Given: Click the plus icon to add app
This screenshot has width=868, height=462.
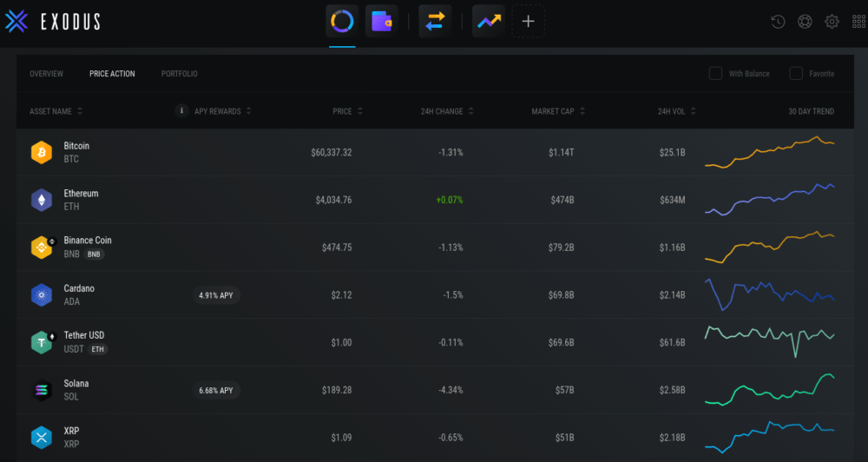Looking at the screenshot, I should point(528,21).
